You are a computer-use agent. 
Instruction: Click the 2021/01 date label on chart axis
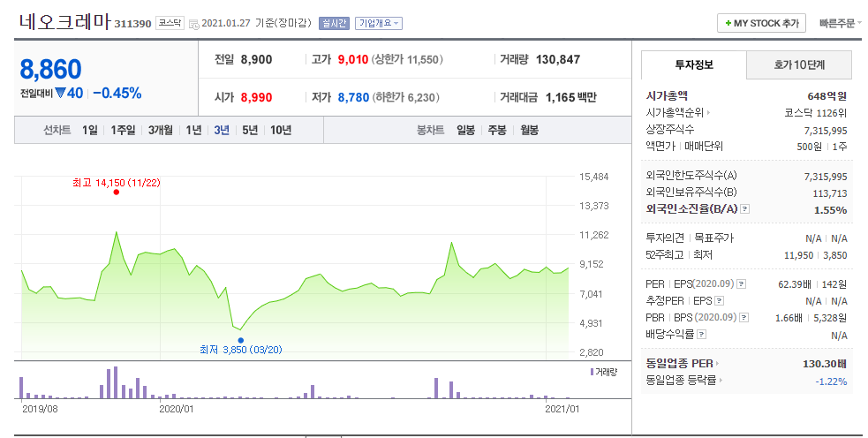[562, 409]
